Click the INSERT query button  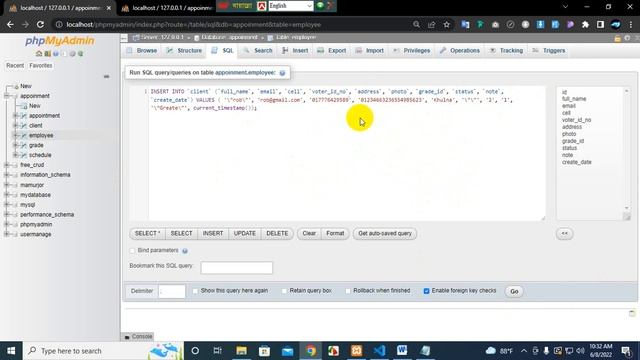213,233
